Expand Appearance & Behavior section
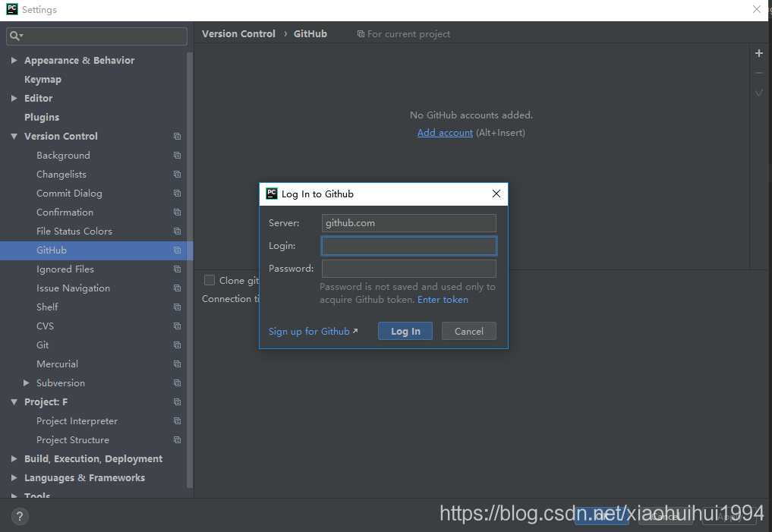 pyautogui.click(x=14, y=60)
